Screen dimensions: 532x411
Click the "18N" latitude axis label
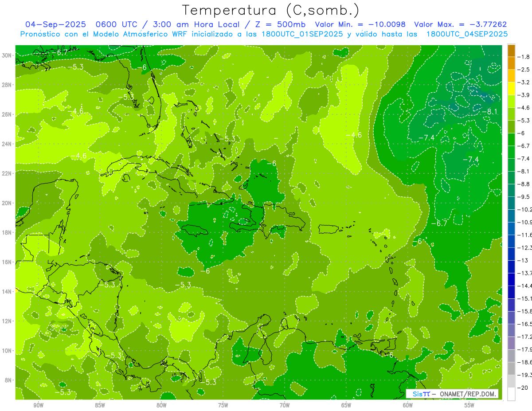pyautogui.click(x=8, y=232)
